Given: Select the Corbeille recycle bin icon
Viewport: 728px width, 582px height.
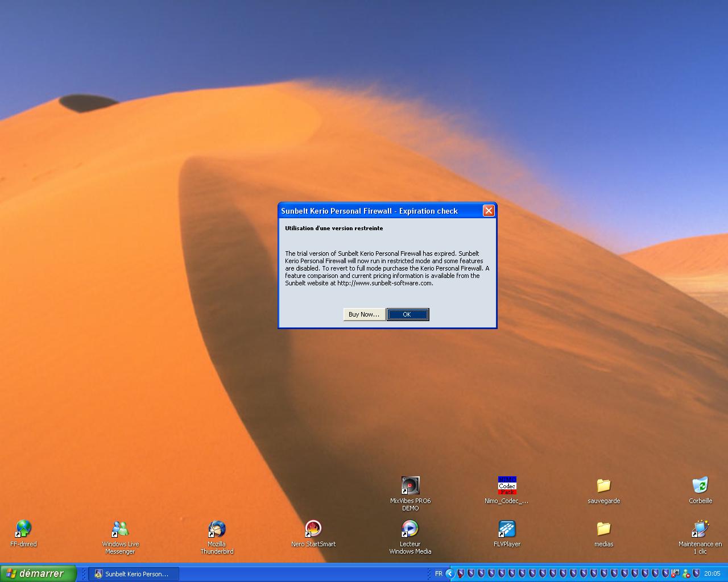Looking at the screenshot, I should tap(700, 490).
